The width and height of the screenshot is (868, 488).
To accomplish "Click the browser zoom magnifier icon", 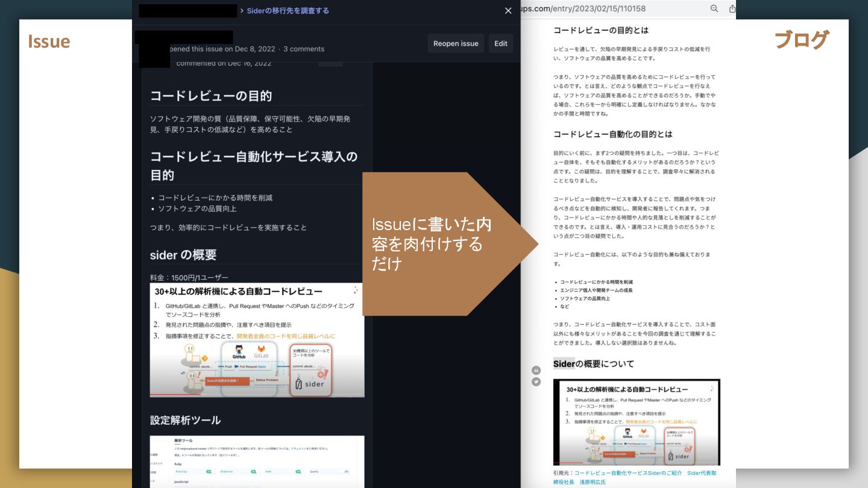I will 714,8.
